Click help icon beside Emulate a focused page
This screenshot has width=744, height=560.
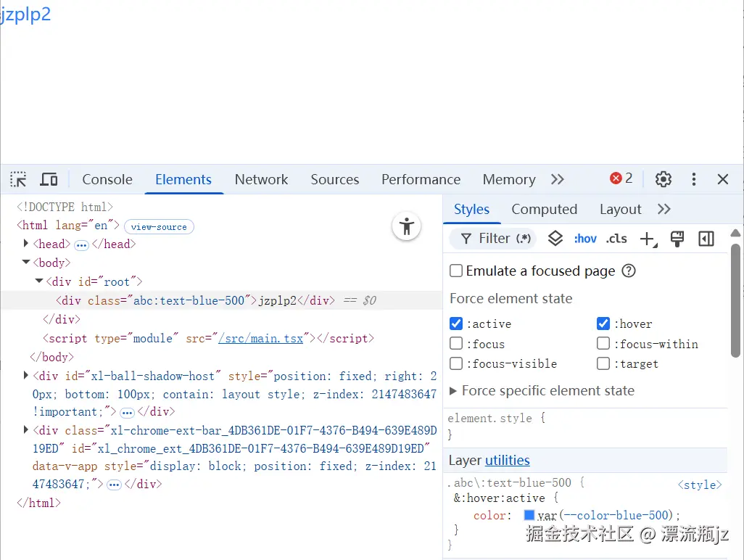pos(629,271)
